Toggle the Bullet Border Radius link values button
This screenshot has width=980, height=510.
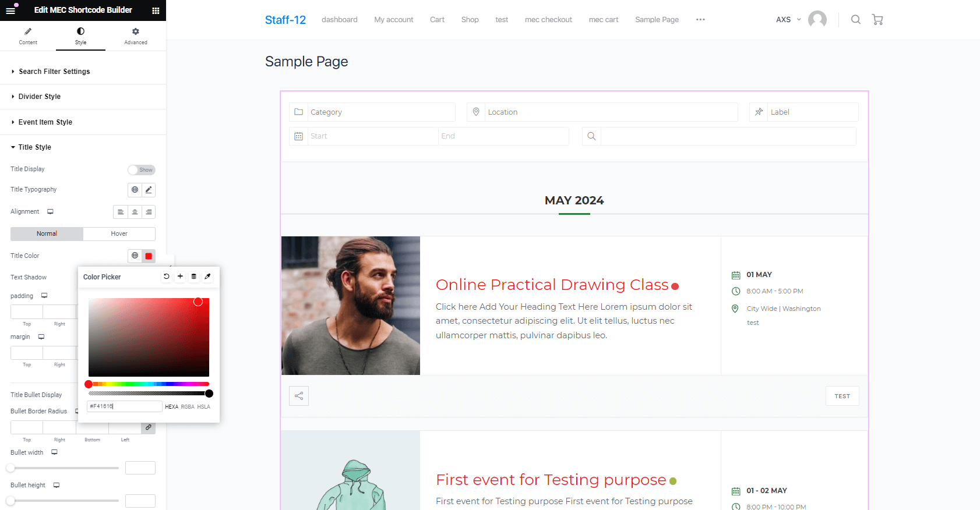pos(149,427)
